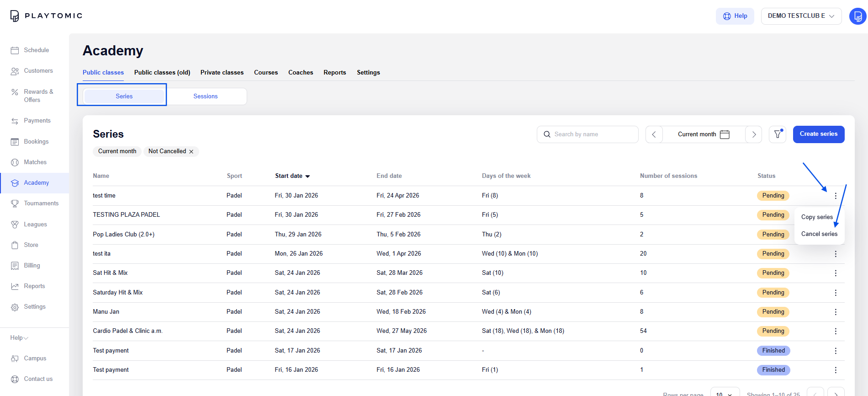Expand the DEMO TESTCLUB E club dropdown
The height and width of the screenshot is (396, 868).
click(x=801, y=16)
